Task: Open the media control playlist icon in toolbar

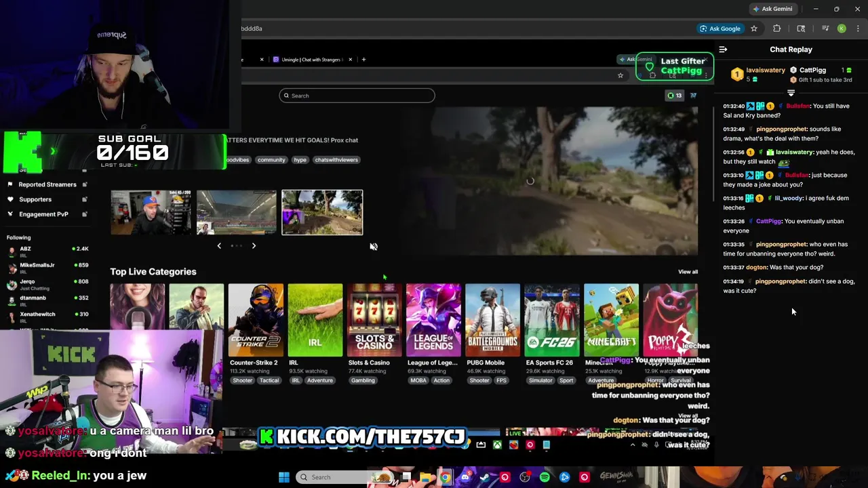Action: [x=825, y=28]
